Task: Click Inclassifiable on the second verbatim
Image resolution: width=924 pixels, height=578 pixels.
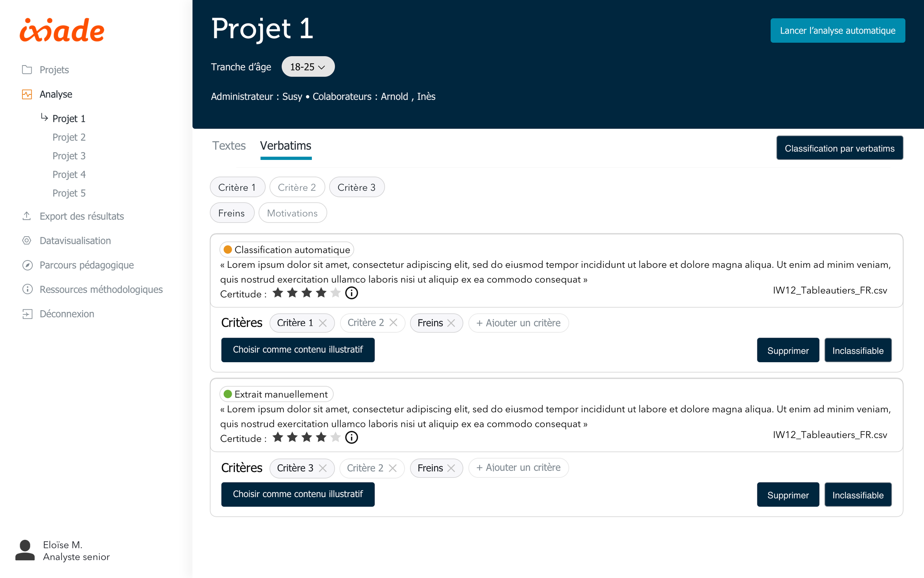Action: [x=857, y=495]
